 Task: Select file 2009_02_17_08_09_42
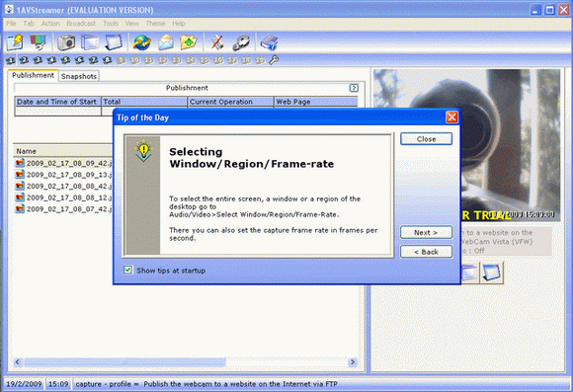pos(63,163)
